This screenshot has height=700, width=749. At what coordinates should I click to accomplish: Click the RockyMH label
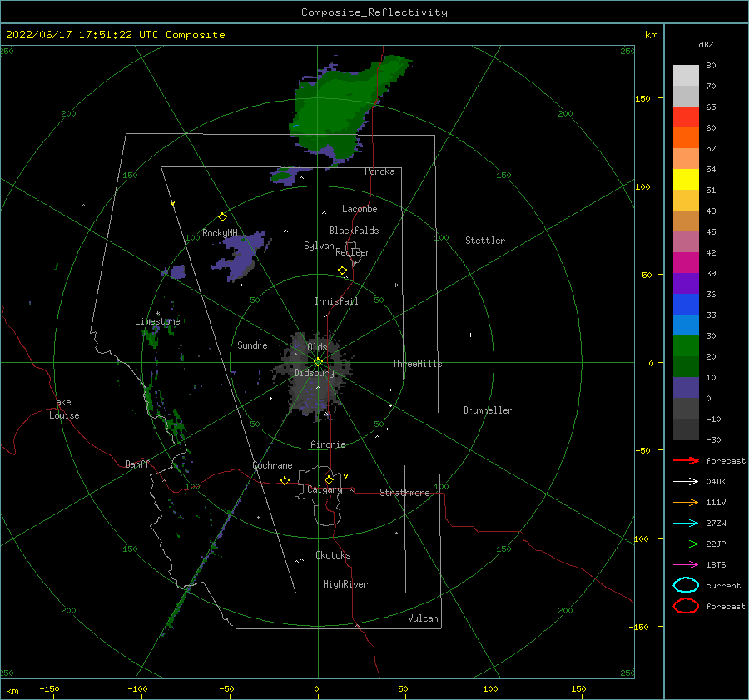[220, 233]
